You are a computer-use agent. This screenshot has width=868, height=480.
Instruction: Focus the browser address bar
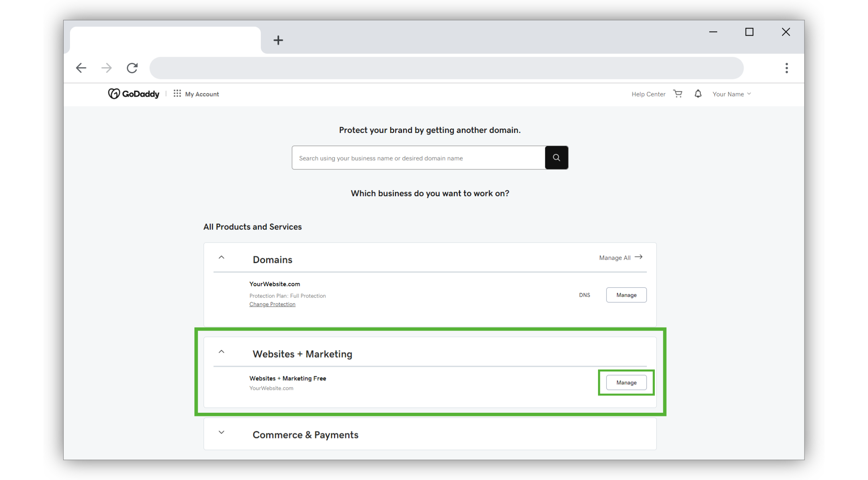pos(446,68)
